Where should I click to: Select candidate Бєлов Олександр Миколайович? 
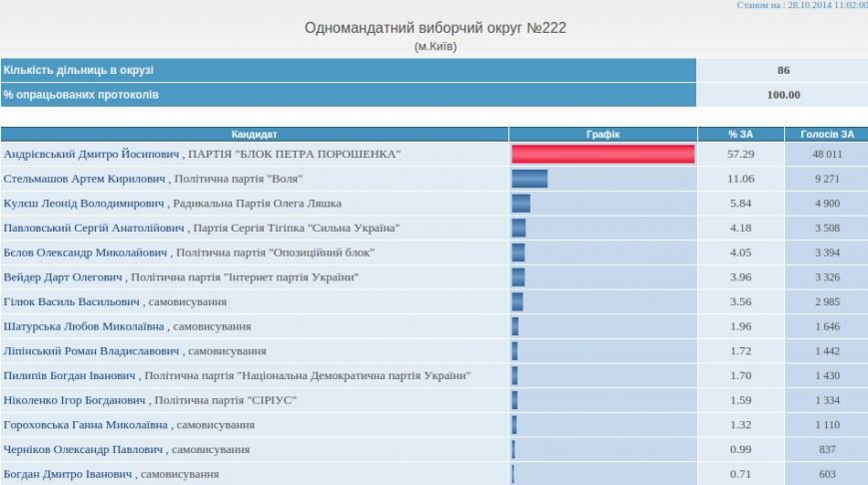coord(85,252)
